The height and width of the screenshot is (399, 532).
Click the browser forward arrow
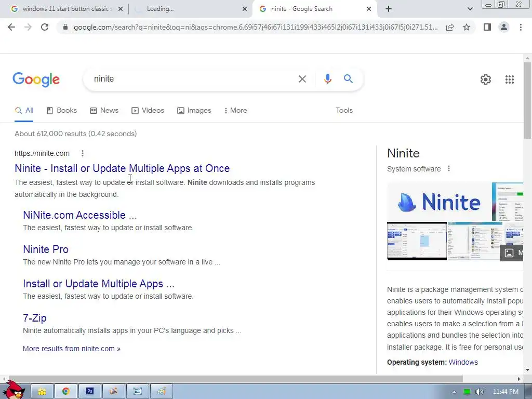(28, 27)
